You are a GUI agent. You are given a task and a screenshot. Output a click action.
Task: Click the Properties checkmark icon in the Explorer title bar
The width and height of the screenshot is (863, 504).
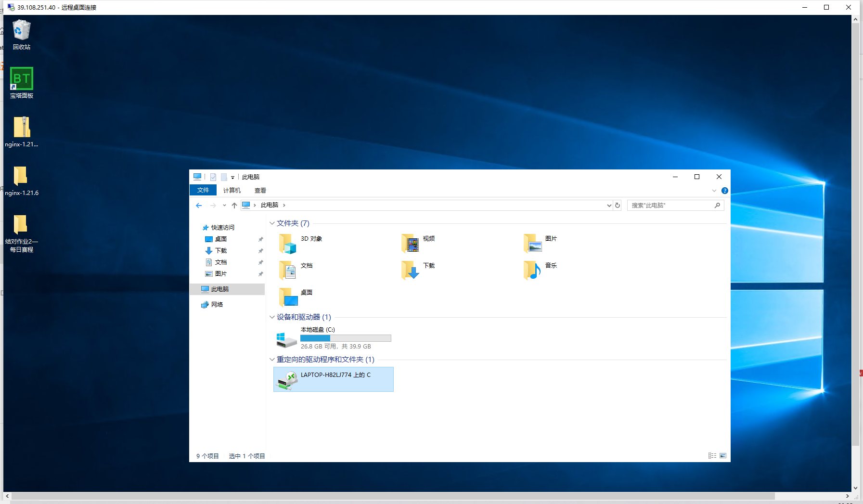pos(213,177)
